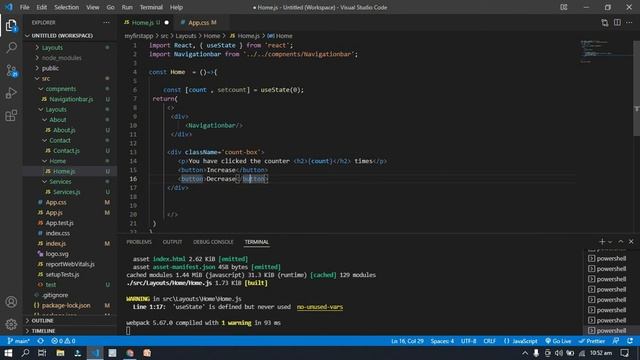Open the Explorer view in activity bar
Image resolution: width=640 pixels, height=360 pixels.
point(11,26)
